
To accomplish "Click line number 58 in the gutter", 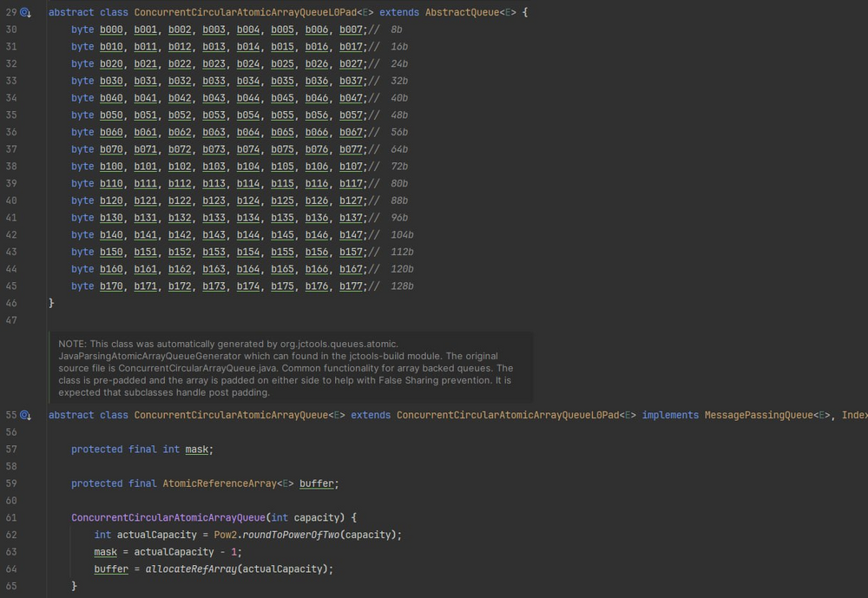I will tap(11, 466).
